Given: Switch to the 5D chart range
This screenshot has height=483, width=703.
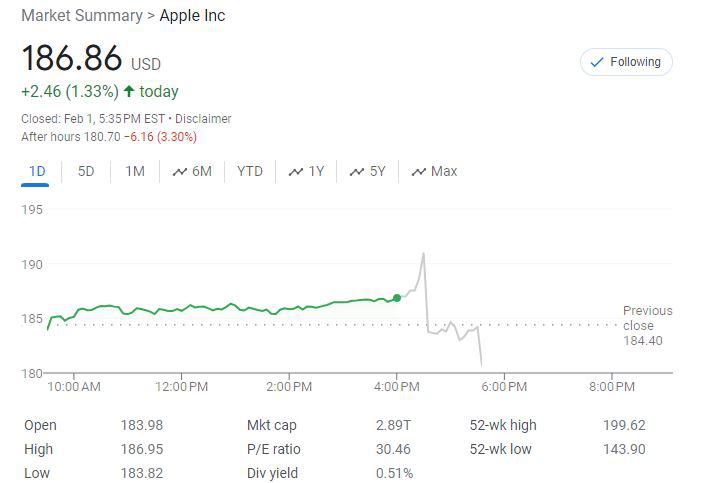Looking at the screenshot, I should point(86,171).
